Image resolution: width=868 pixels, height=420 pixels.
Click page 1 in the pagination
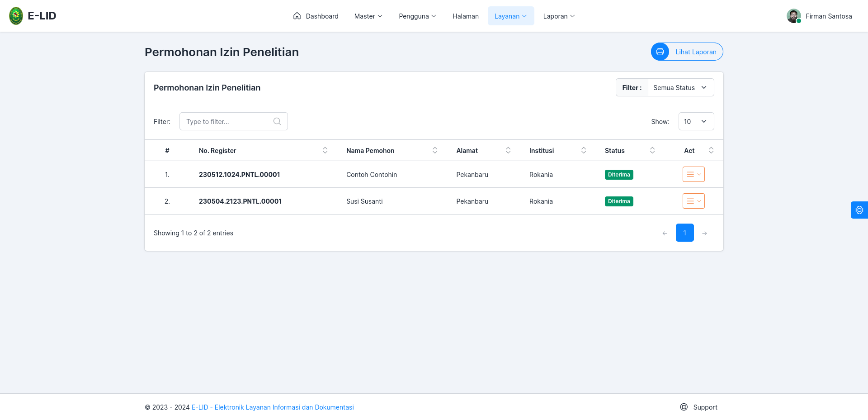point(685,233)
